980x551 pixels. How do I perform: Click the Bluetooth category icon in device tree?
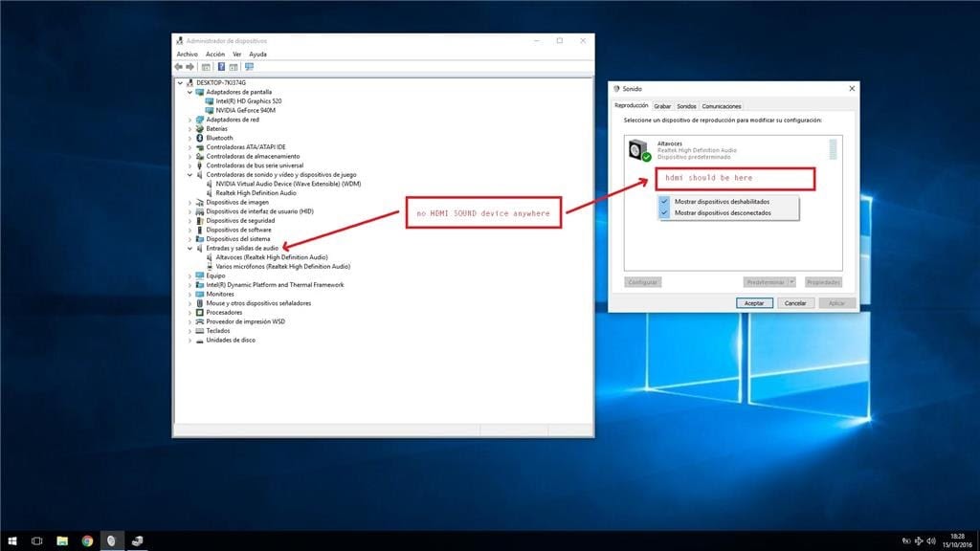tap(200, 138)
